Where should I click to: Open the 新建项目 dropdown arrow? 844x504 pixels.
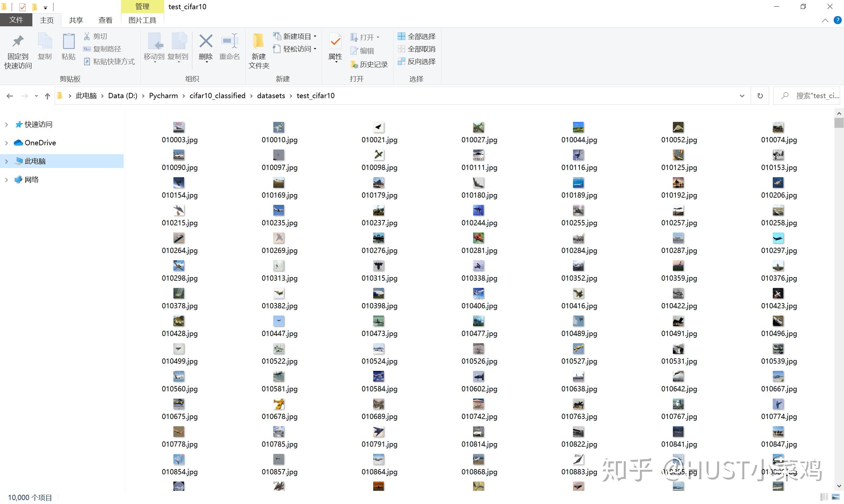click(316, 36)
